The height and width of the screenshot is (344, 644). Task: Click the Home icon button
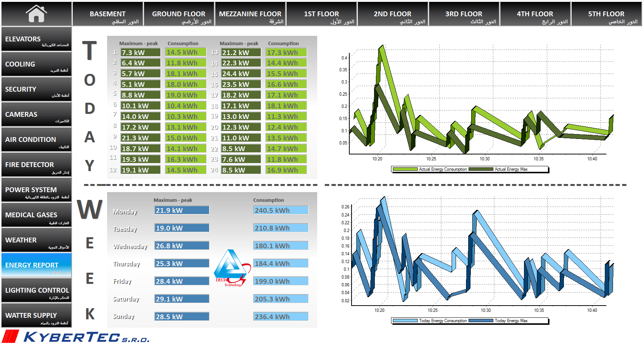pos(36,14)
